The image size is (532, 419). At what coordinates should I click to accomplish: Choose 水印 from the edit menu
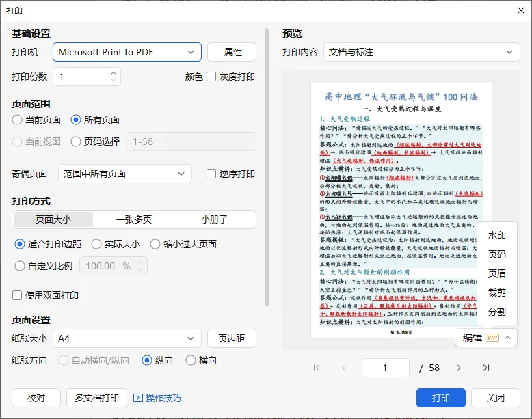[496, 235]
